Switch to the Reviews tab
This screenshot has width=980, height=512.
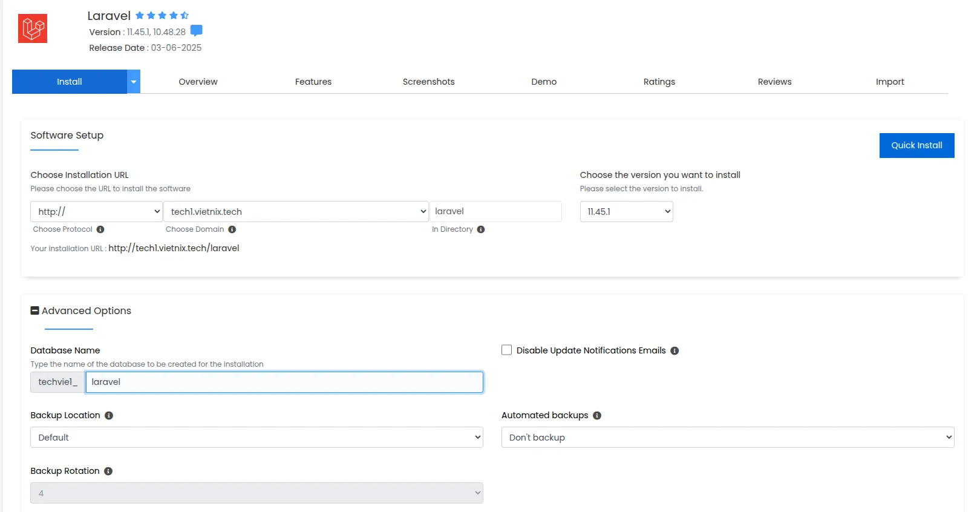coord(775,82)
